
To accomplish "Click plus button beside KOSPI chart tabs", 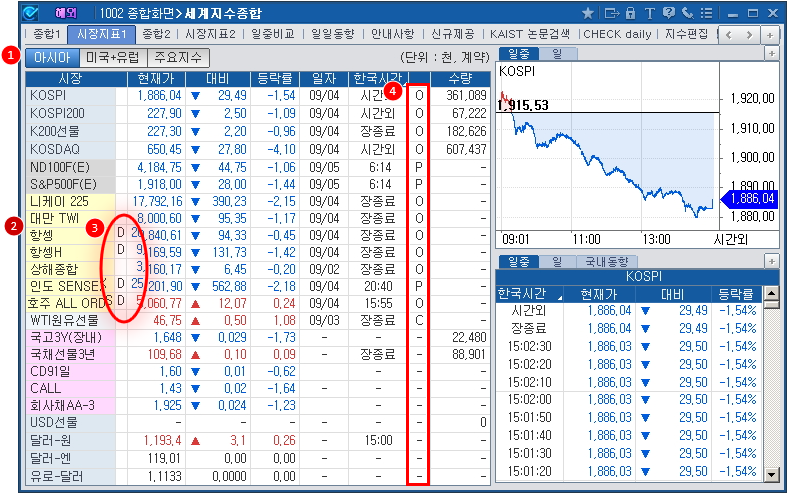I will tap(772, 53).
